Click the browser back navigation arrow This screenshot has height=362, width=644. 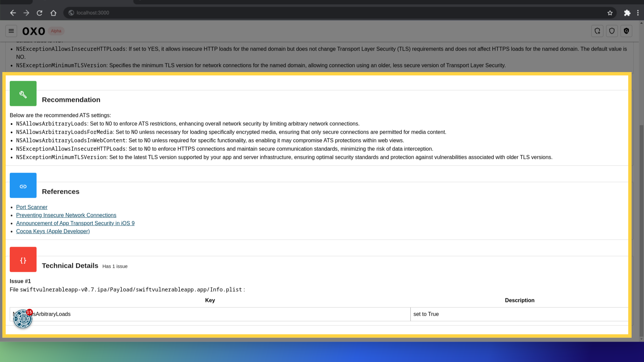point(13,12)
